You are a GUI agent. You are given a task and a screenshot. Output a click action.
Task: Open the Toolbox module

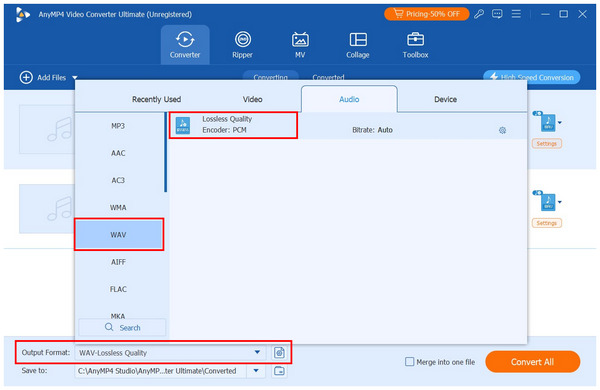pos(415,45)
